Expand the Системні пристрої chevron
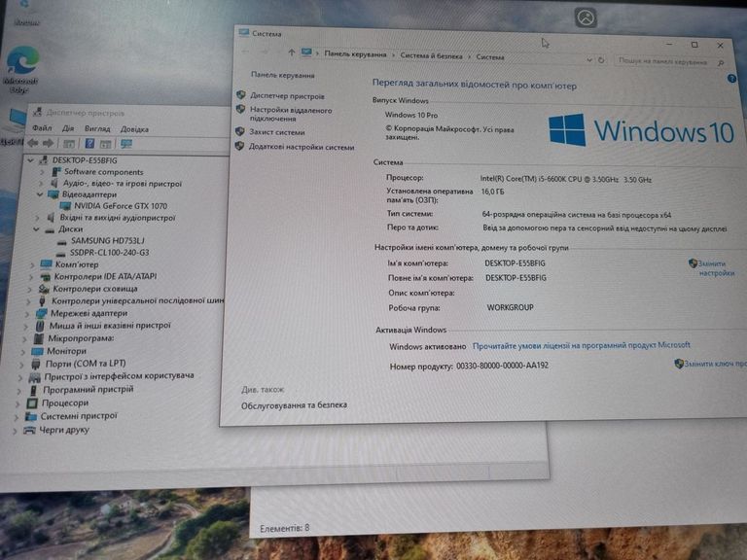747x560 pixels. click(17, 417)
